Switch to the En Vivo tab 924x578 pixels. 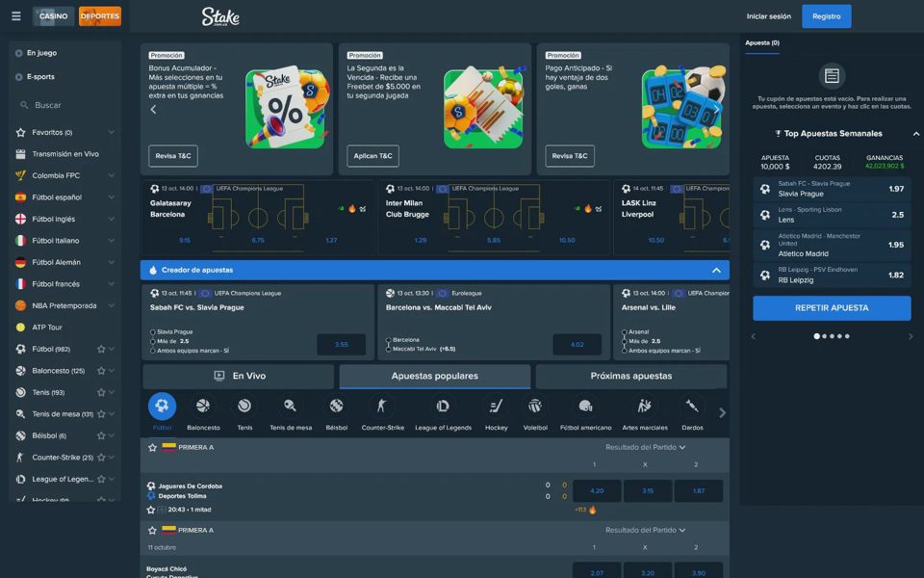pos(239,376)
